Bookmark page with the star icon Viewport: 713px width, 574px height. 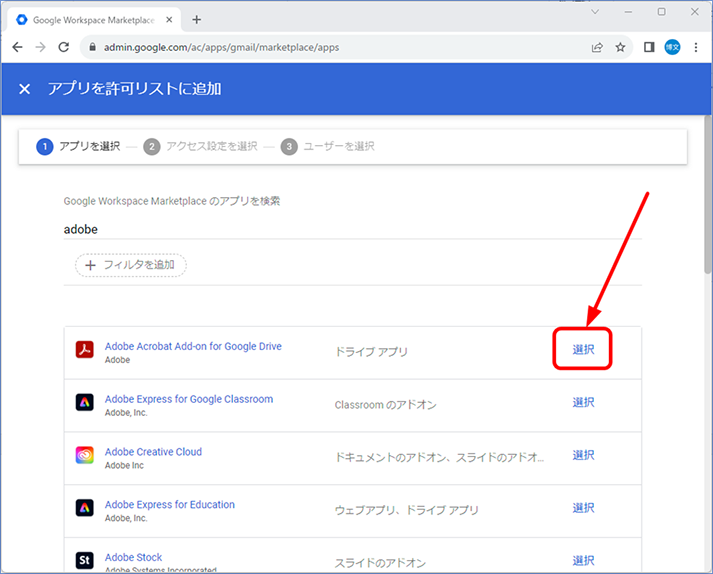[620, 47]
